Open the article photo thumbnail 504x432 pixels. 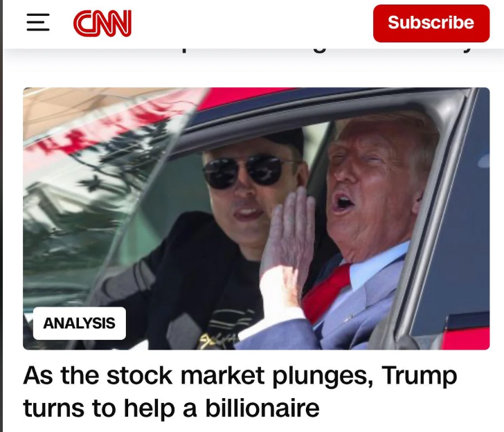pos(256,218)
